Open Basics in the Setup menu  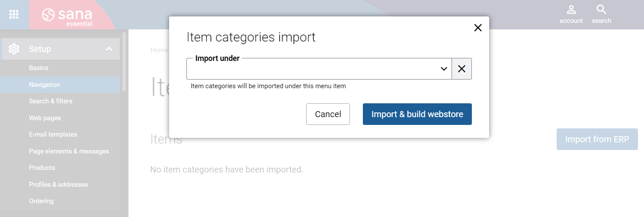(38, 68)
